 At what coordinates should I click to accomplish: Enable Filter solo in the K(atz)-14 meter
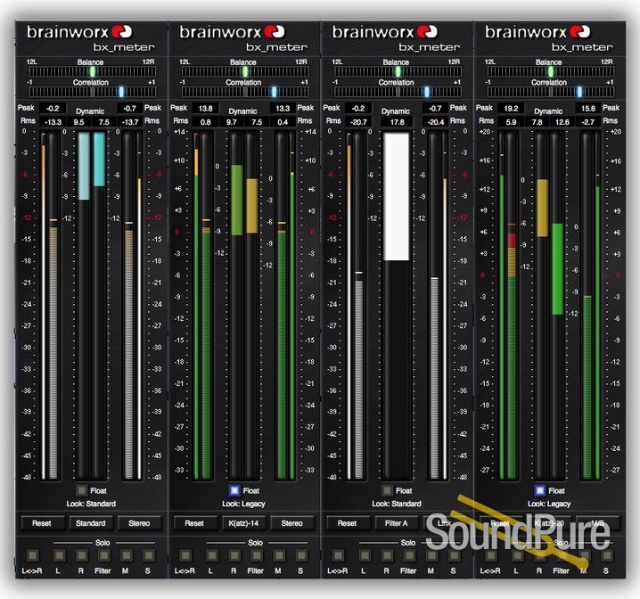tap(257, 555)
